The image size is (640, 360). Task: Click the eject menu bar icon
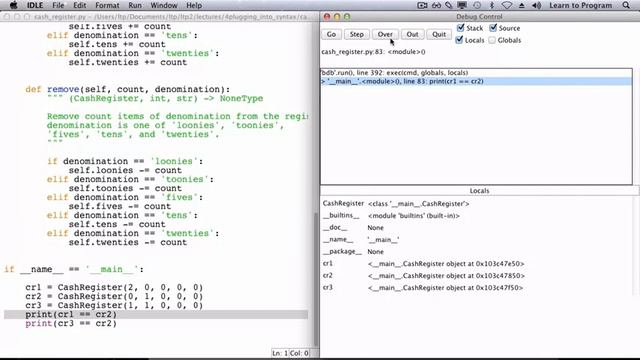click(x=522, y=5)
